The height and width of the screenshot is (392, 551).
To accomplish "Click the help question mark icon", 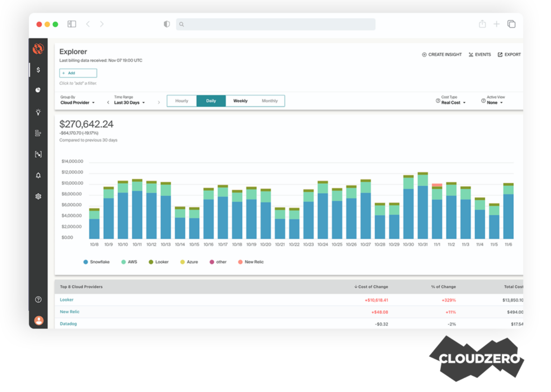I will (38, 300).
